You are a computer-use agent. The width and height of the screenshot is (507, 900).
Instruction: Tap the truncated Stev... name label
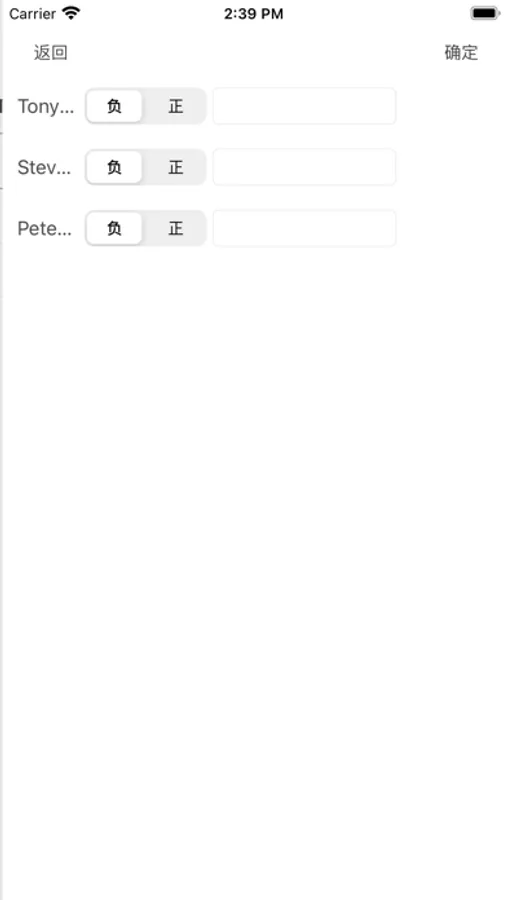(x=45, y=168)
